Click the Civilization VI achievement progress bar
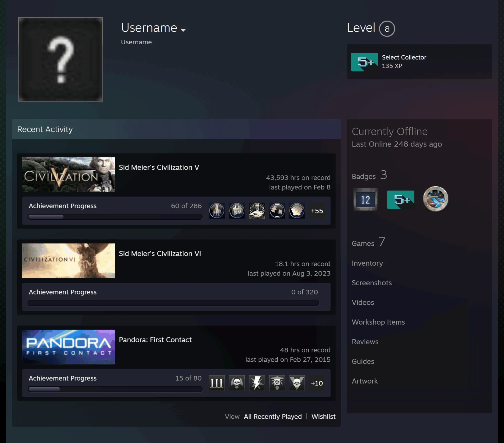This screenshot has height=443, width=504. tap(173, 303)
